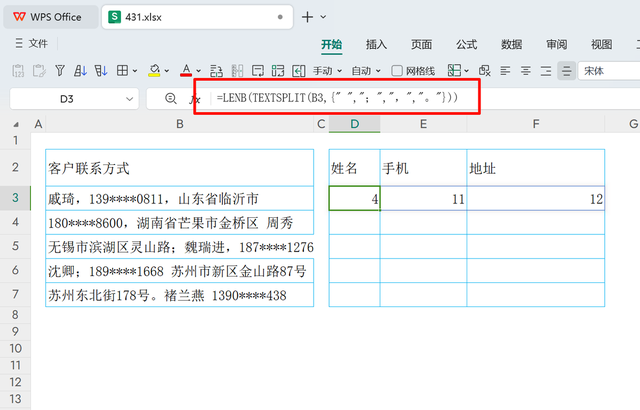
Task: Select cell D3 showing 4
Action: [354, 198]
